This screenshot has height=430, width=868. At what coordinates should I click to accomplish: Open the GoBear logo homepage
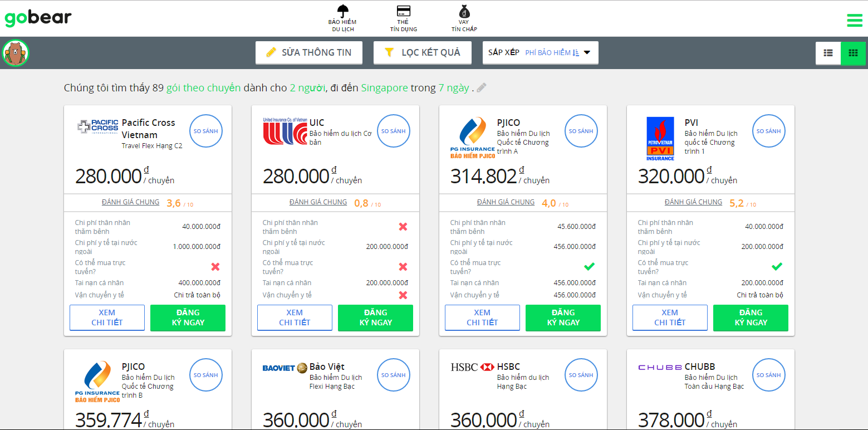38,18
